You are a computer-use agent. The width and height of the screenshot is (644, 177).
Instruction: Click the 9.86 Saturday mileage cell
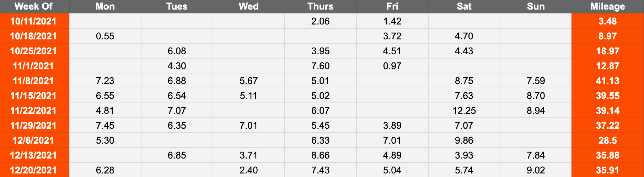pos(464,140)
